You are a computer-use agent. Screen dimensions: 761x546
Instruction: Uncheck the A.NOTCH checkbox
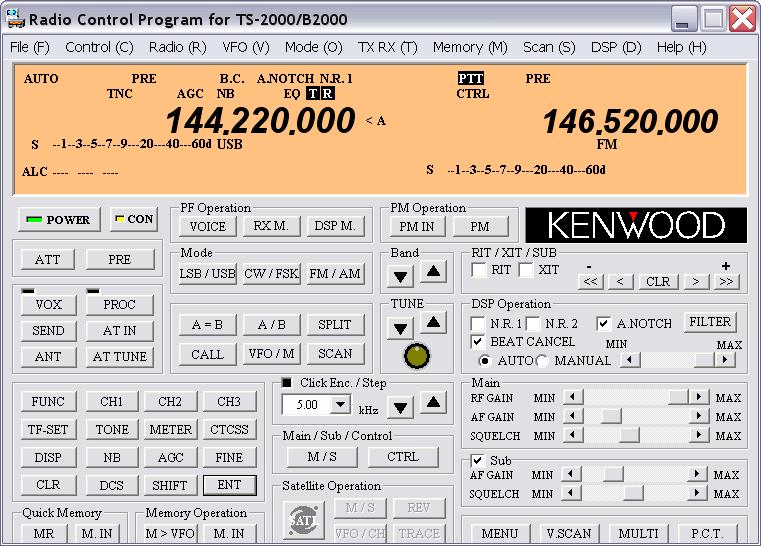pos(604,324)
